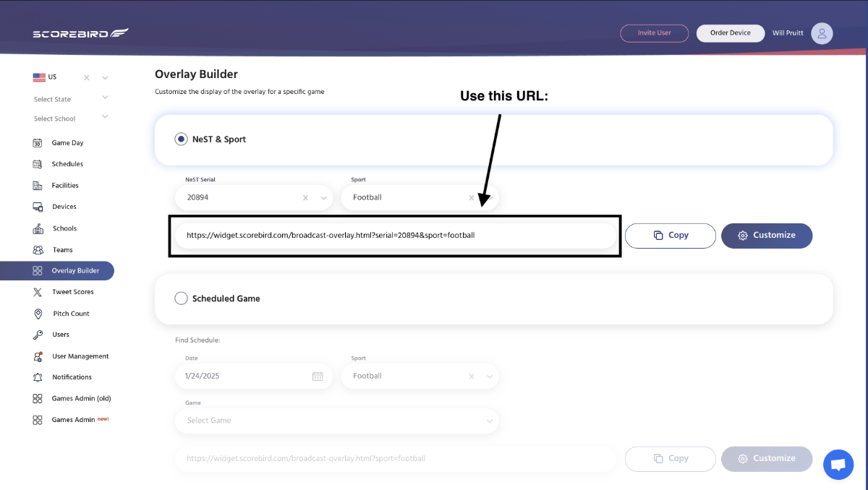
Task: Click the Facilities building icon
Action: pyautogui.click(x=38, y=186)
